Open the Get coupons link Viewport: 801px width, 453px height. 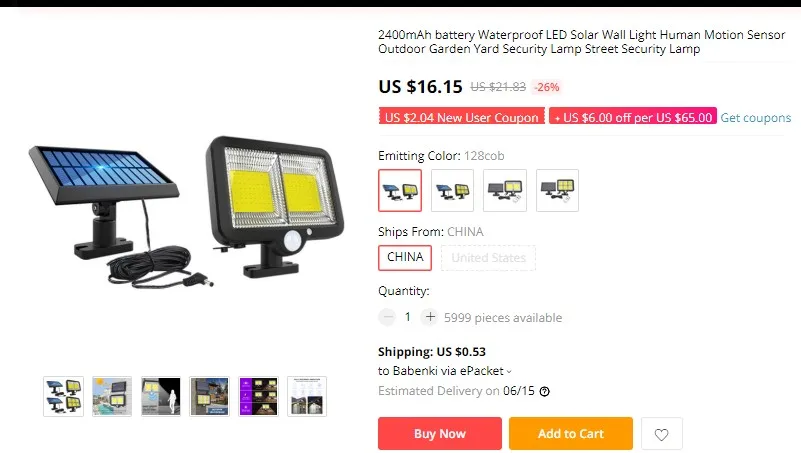(x=756, y=117)
